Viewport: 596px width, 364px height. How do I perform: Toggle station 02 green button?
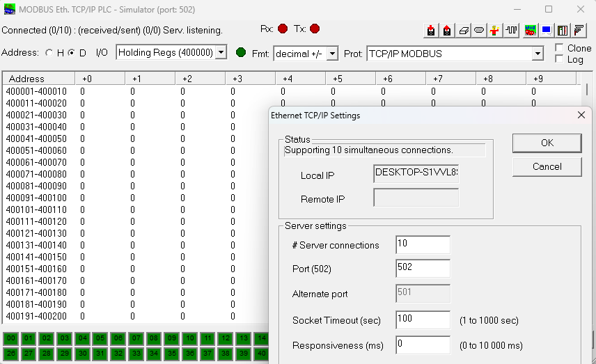pyautogui.click(x=47, y=338)
